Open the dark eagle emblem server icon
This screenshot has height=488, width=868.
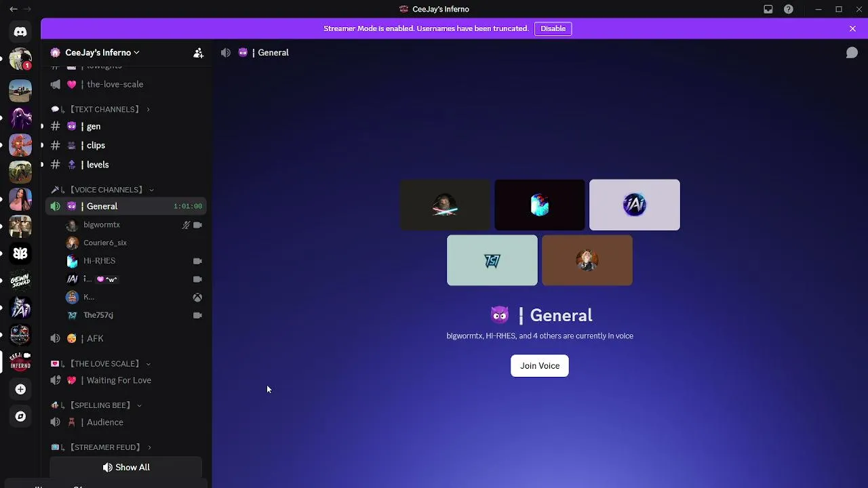20,335
